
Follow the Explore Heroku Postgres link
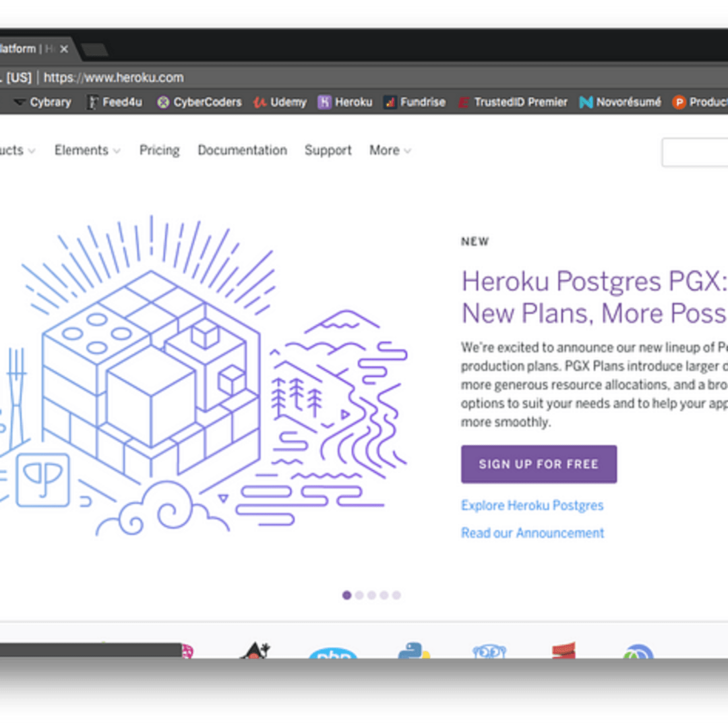tap(532, 505)
